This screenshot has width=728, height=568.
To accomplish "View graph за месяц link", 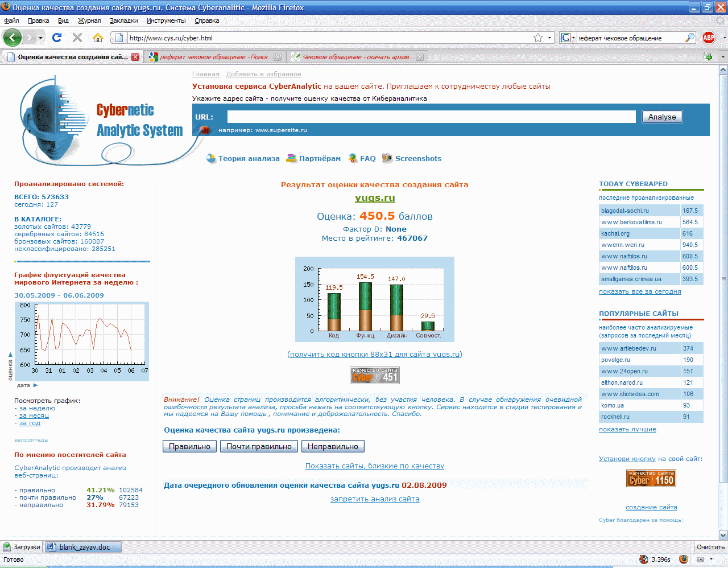I will 34,416.
